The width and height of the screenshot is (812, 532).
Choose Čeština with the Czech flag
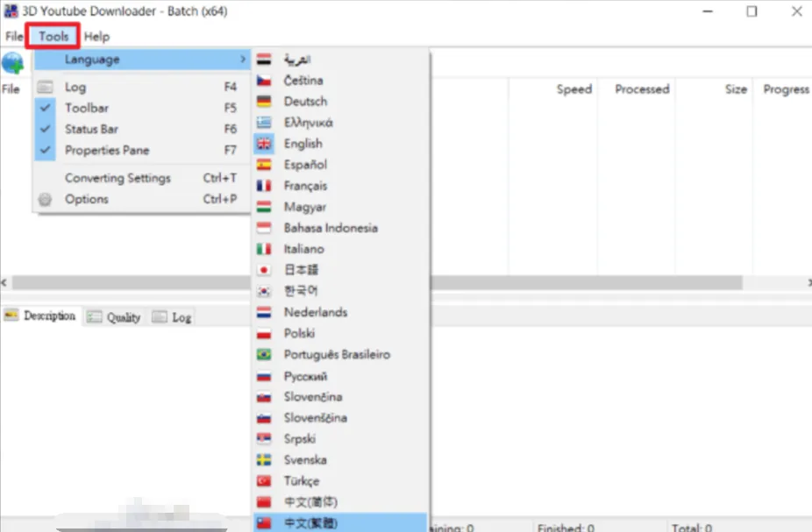(x=341, y=81)
